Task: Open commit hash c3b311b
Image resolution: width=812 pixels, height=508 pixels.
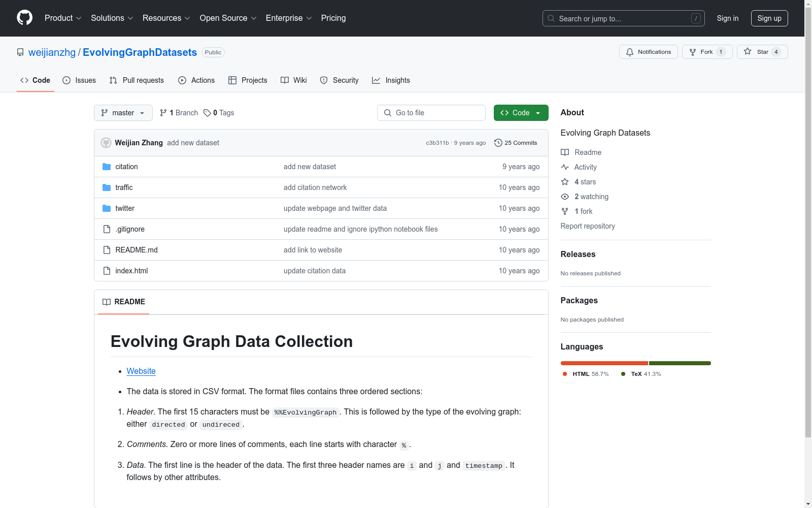Action: (437, 143)
